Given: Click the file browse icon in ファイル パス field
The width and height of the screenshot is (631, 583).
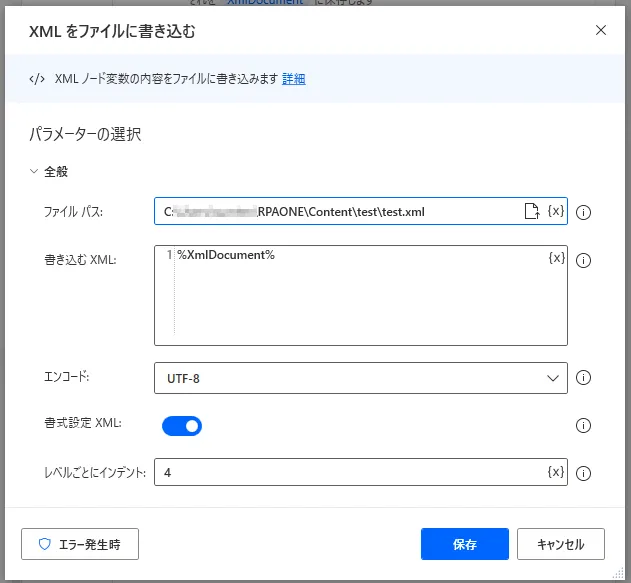Looking at the screenshot, I should tap(532, 211).
